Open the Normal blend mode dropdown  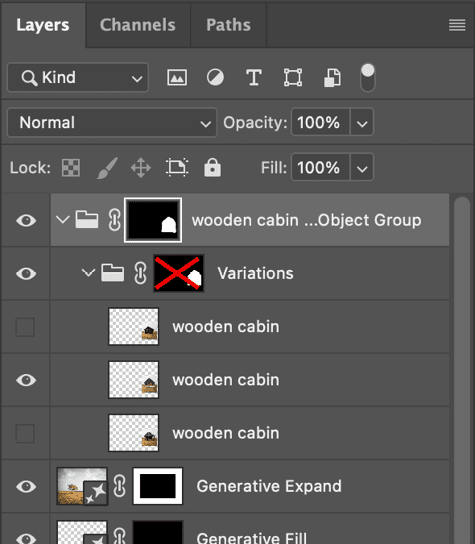112,122
